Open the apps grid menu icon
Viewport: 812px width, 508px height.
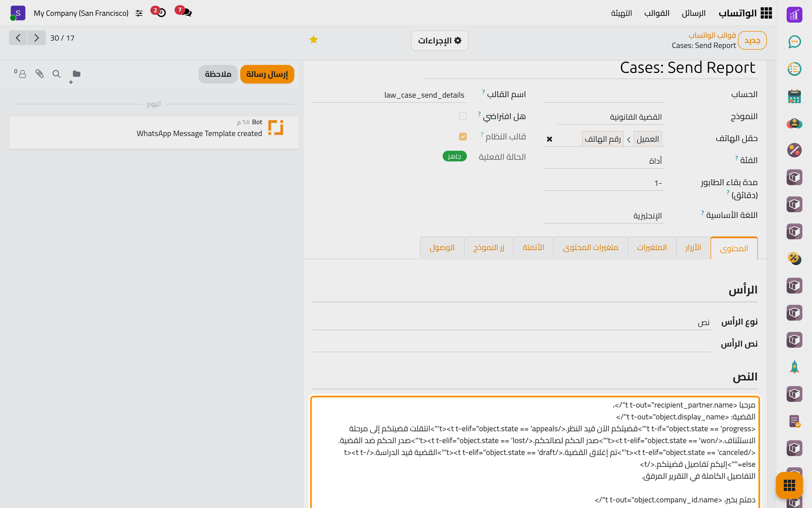pos(766,13)
